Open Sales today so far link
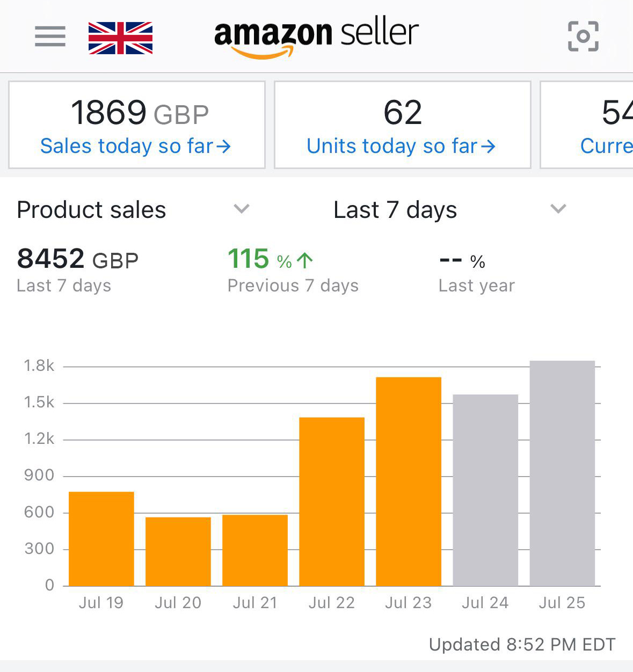 (x=135, y=146)
